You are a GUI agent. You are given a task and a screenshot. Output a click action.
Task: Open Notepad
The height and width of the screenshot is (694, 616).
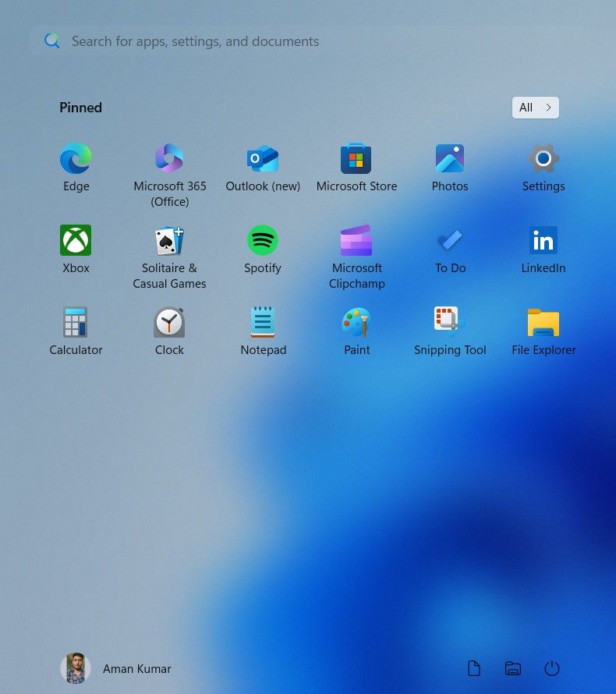coord(263,322)
